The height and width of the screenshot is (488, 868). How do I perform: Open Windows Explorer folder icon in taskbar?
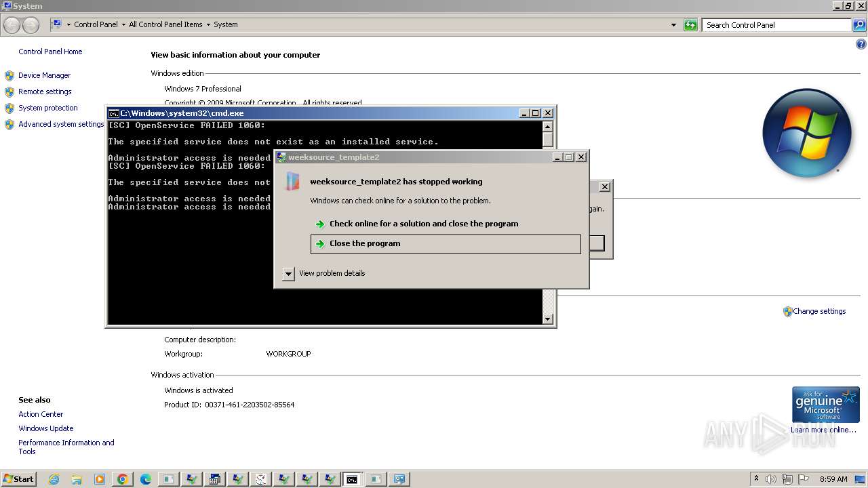coord(77,479)
